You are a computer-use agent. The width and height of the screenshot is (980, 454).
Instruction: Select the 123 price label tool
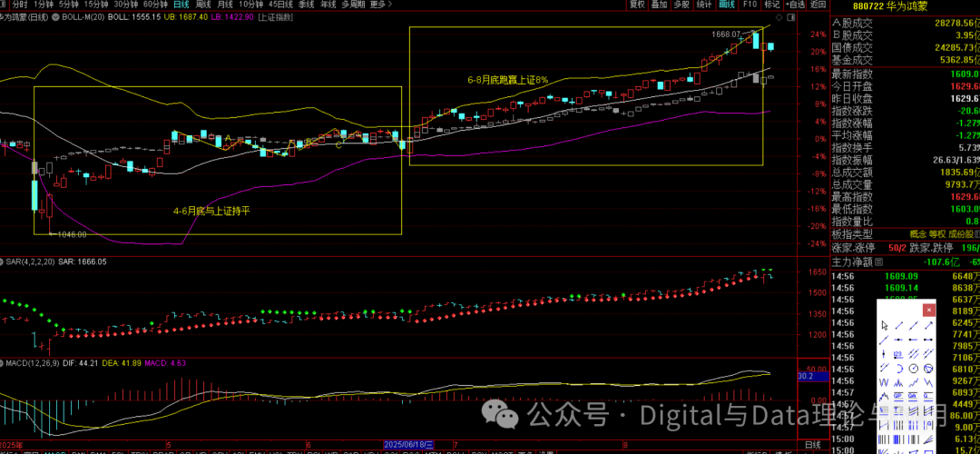(898, 354)
